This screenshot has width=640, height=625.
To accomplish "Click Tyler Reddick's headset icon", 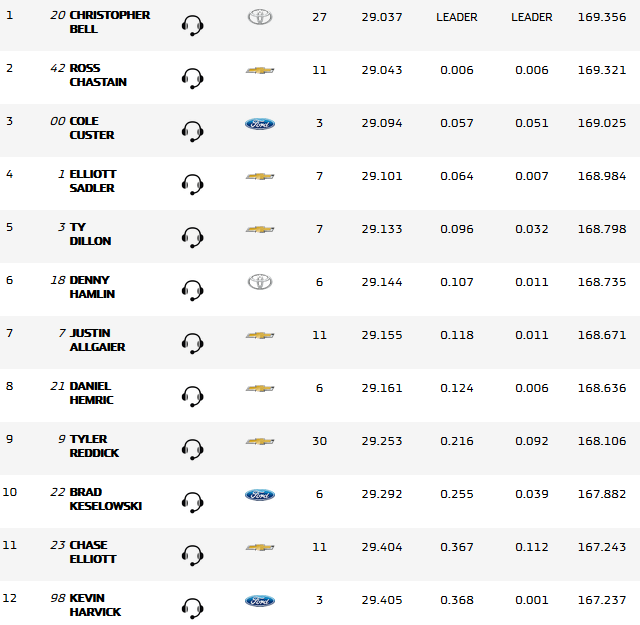I will (x=193, y=449).
